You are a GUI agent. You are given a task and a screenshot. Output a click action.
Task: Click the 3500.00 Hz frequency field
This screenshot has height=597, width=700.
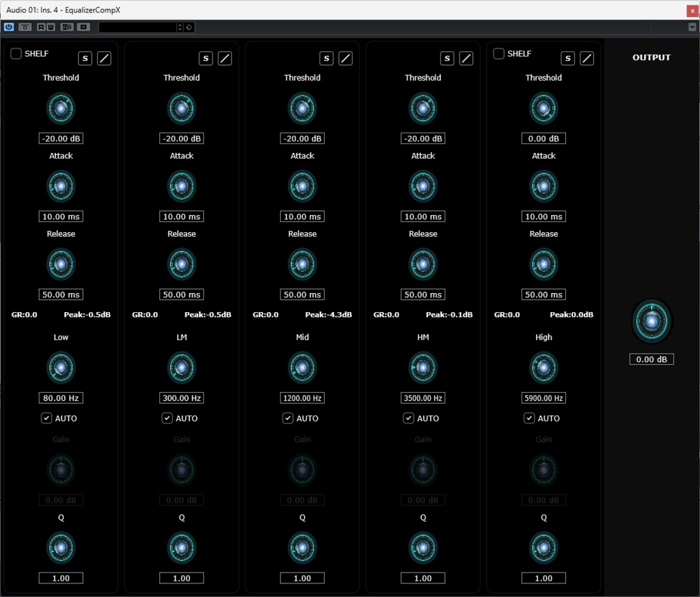[x=422, y=398]
